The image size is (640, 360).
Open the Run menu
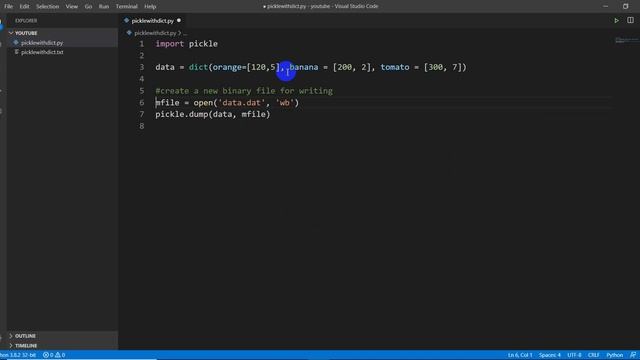[x=104, y=7]
